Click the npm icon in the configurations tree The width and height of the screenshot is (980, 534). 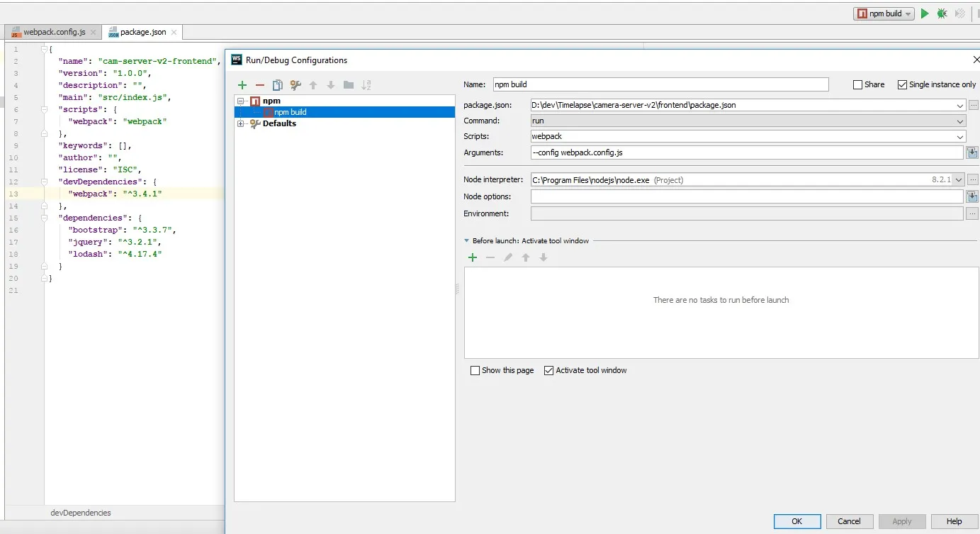click(x=255, y=101)
